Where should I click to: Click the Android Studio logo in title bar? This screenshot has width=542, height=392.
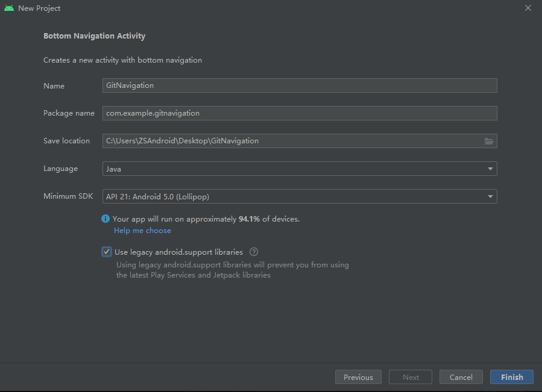(x=8, y=8)
